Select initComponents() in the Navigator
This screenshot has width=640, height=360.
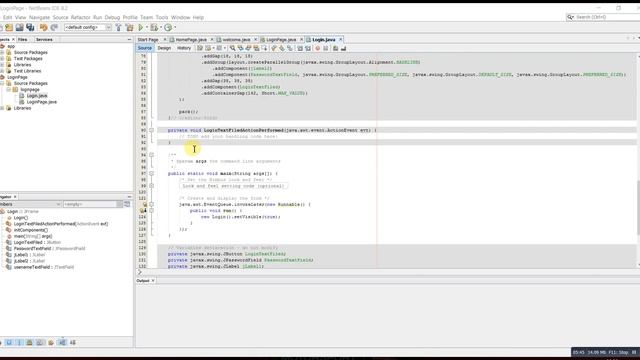31,230
